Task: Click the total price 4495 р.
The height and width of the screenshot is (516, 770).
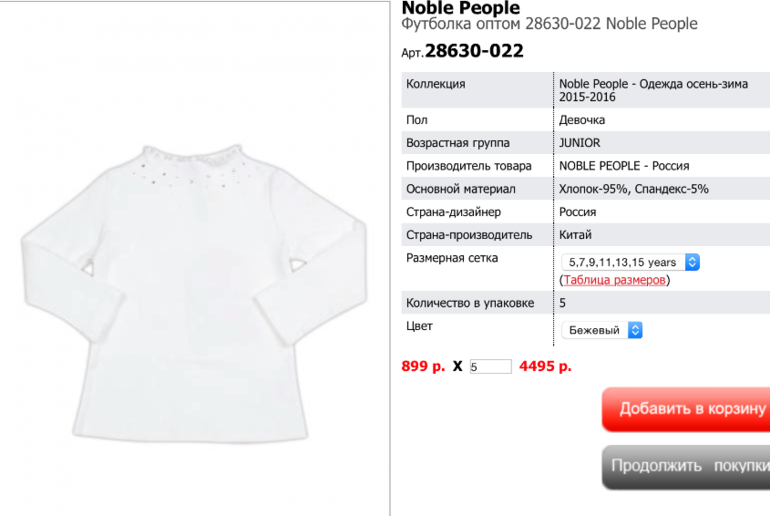Action: coord(545,366)
